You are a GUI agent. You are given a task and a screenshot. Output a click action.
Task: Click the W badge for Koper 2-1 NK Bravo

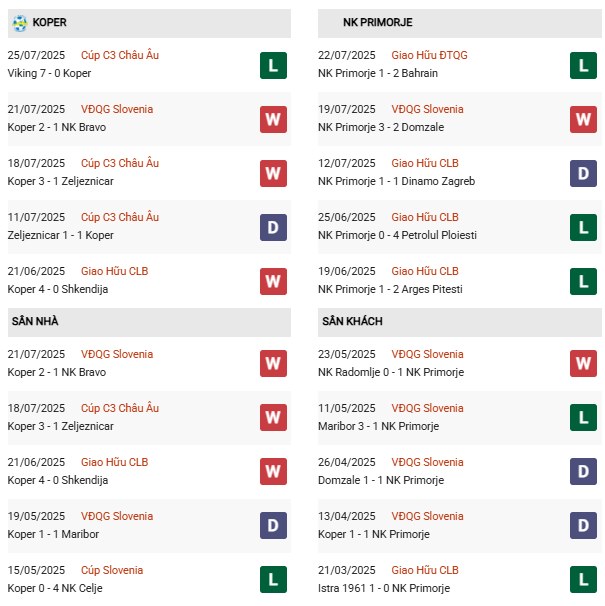point(273,120)
